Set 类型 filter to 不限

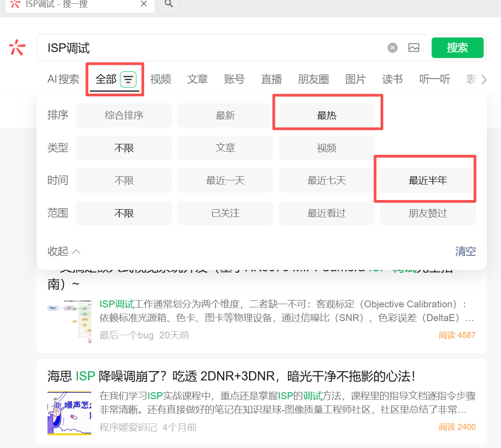124,148
